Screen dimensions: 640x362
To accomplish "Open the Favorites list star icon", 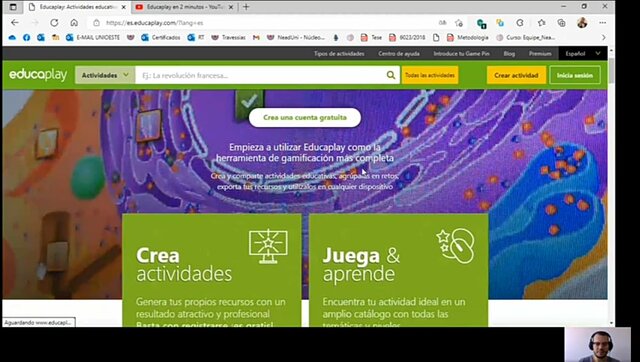I will [x=541, y=23].
